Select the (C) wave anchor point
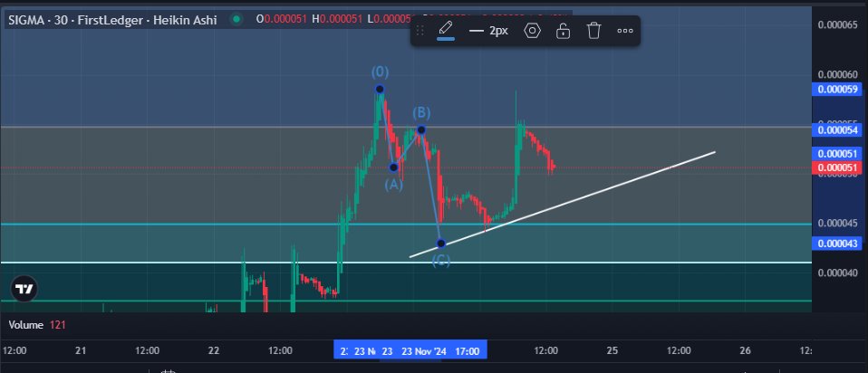Screen dimensions: 868x373 [441, 243]
